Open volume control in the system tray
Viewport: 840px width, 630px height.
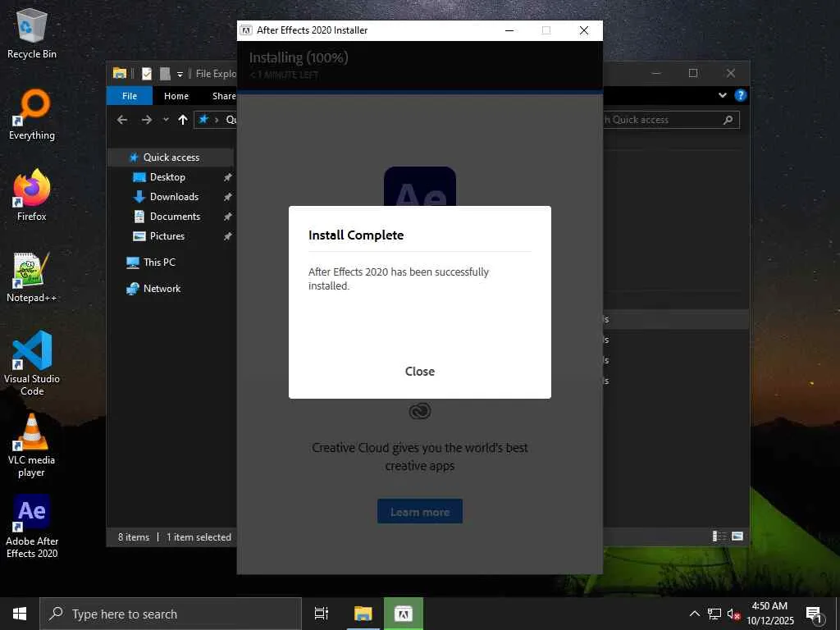(733, 614)
